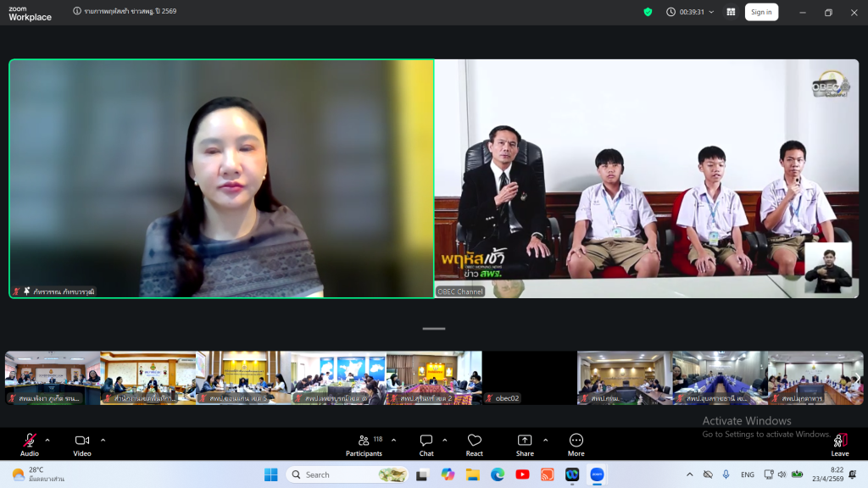Open YouTube from the Windows taskbar

522,474
